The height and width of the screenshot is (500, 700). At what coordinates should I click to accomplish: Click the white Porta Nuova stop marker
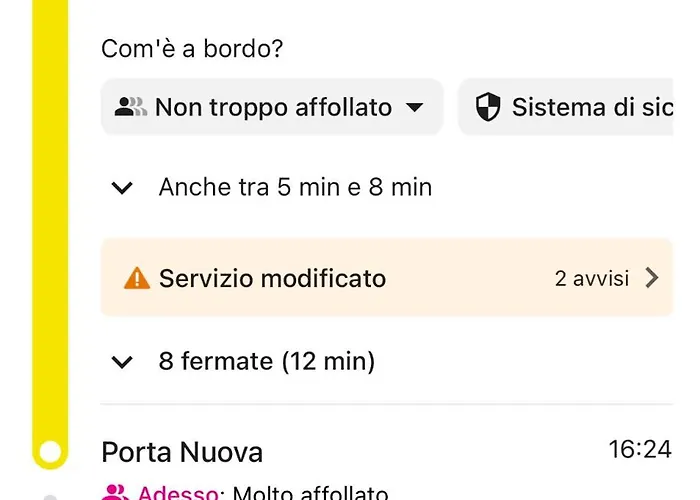[50, 451]
